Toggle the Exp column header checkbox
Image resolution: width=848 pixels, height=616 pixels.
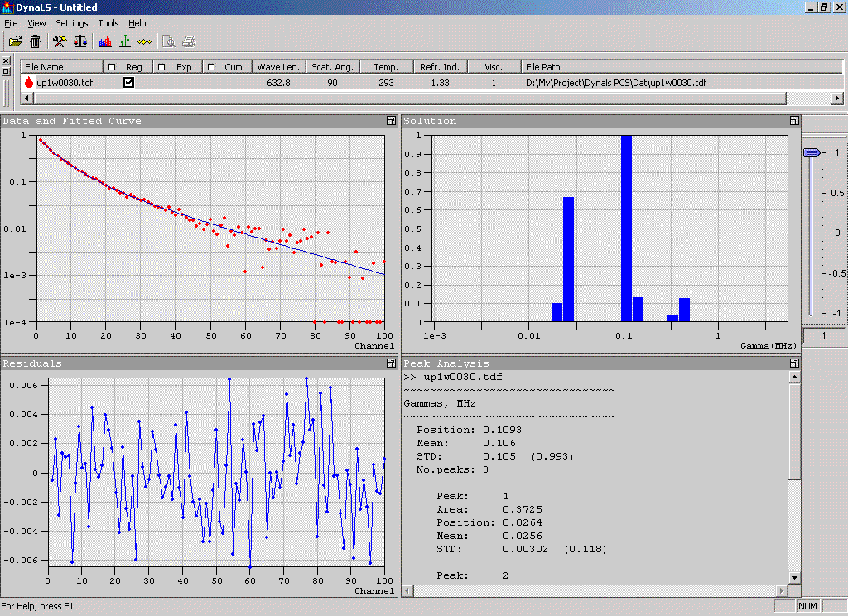(x=162, y=67)
